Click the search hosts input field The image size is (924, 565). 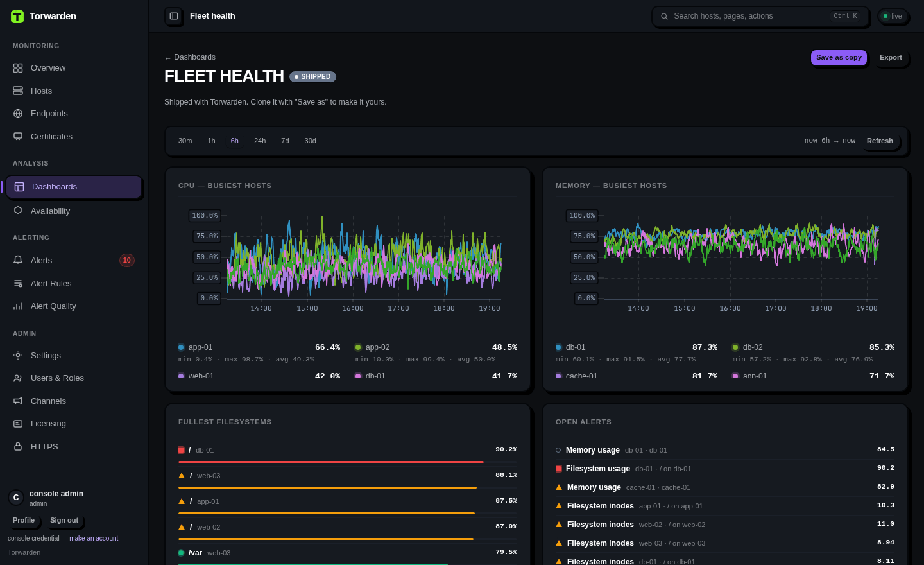(x=760, y=16)
